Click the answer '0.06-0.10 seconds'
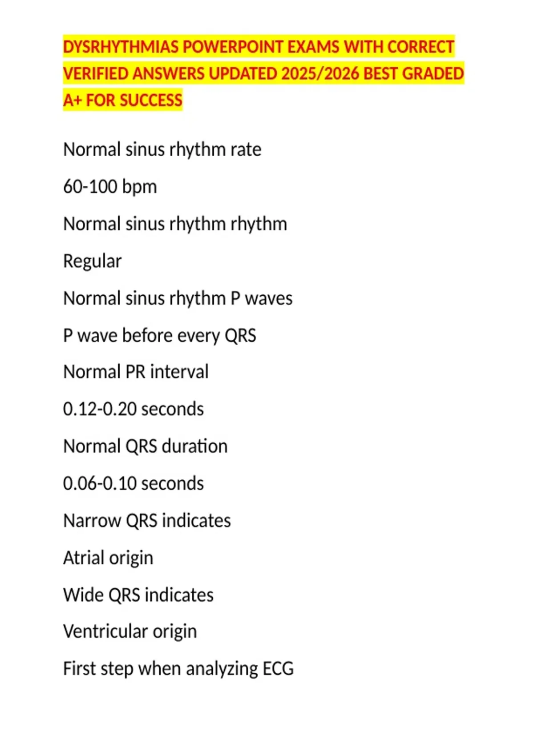 click(x=133, y=483)
